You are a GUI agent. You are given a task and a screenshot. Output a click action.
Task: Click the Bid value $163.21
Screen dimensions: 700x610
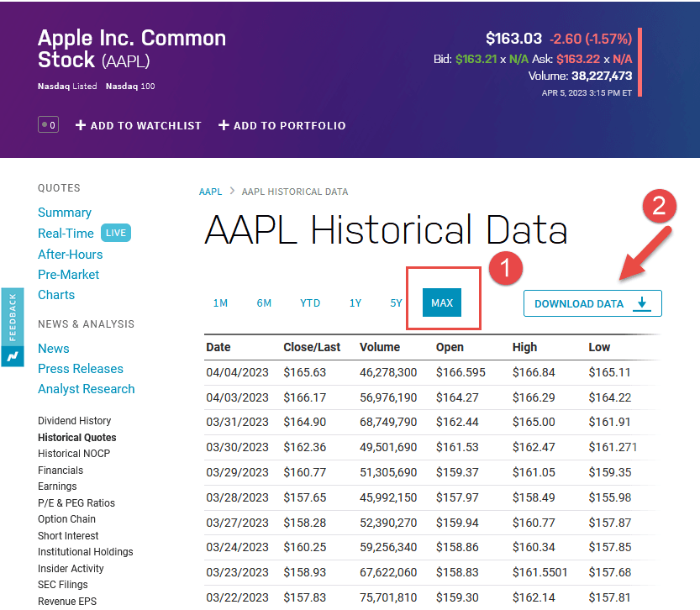476,59
